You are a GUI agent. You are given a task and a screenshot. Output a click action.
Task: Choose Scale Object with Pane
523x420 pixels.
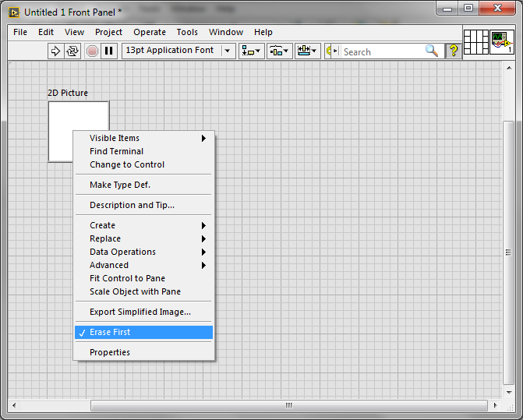pyautogui.click(x=143, y=291)
